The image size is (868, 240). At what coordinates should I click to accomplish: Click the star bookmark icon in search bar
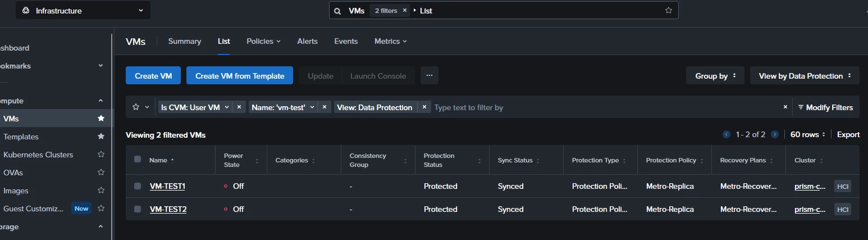click(x=668, y=10)
